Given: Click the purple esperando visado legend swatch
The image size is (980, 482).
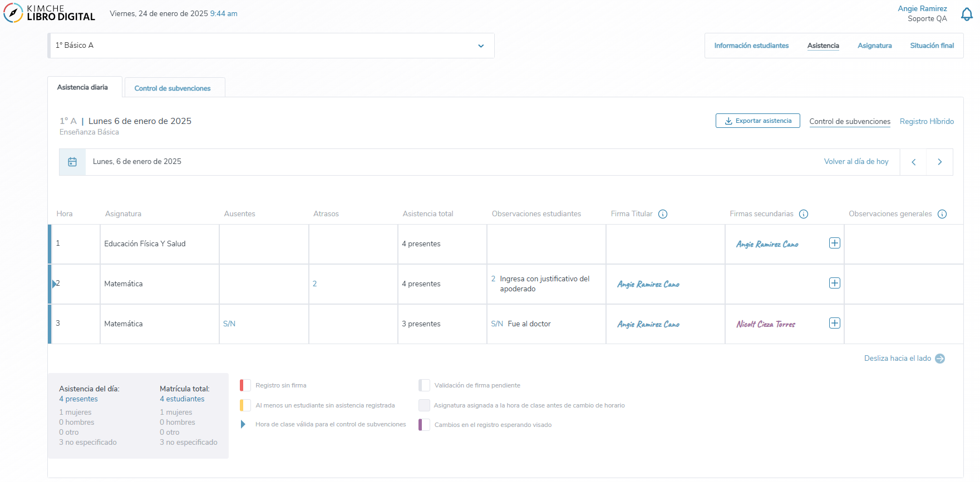Looking at the screenshot, I should [424, 425].
